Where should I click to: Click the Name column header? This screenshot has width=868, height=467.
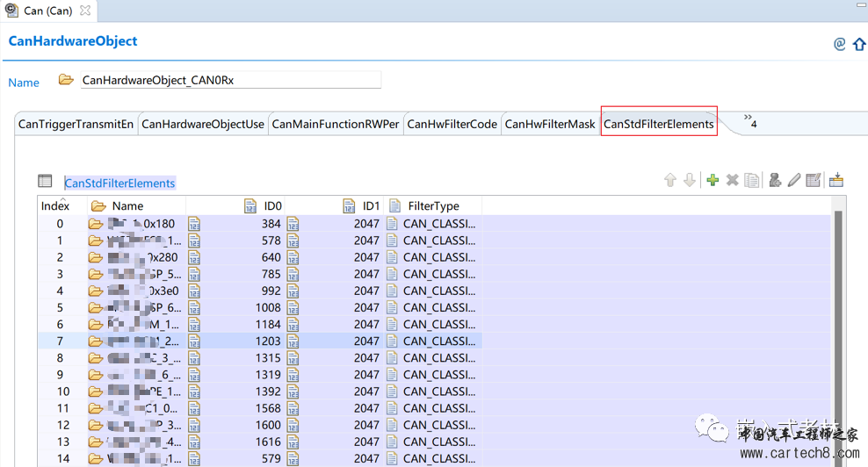click(128, 205)
